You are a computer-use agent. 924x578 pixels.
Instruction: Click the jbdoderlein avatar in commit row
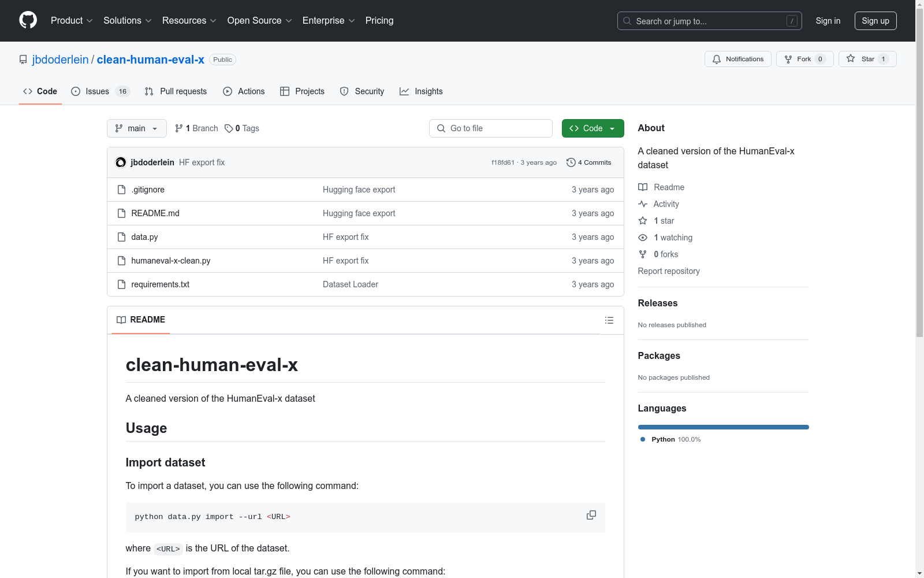click(x=121, y=162)
